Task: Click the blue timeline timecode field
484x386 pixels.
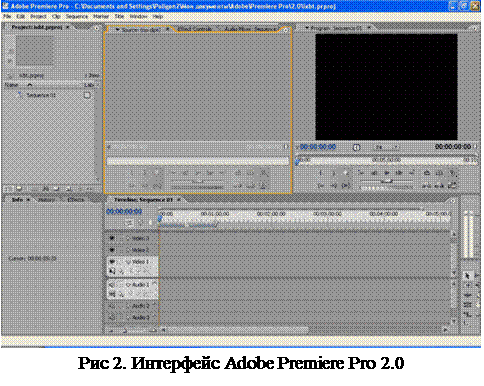Action: [x=124, y=211]
